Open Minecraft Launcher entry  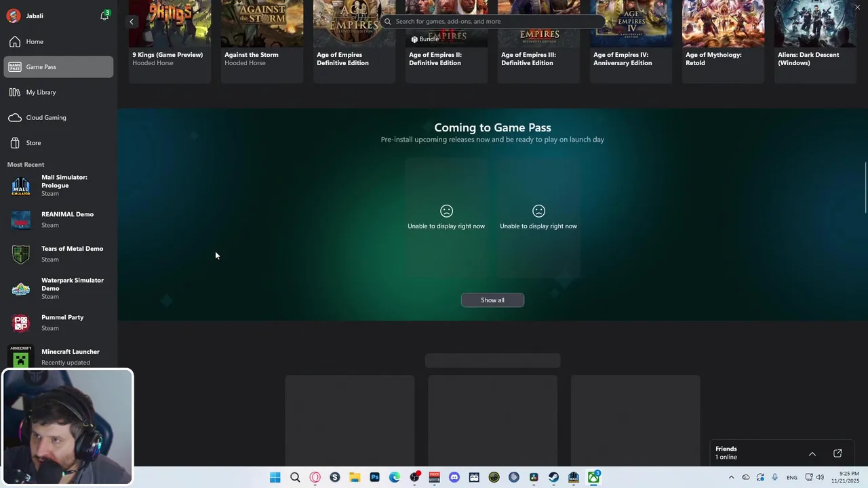[x=58, y=357]
